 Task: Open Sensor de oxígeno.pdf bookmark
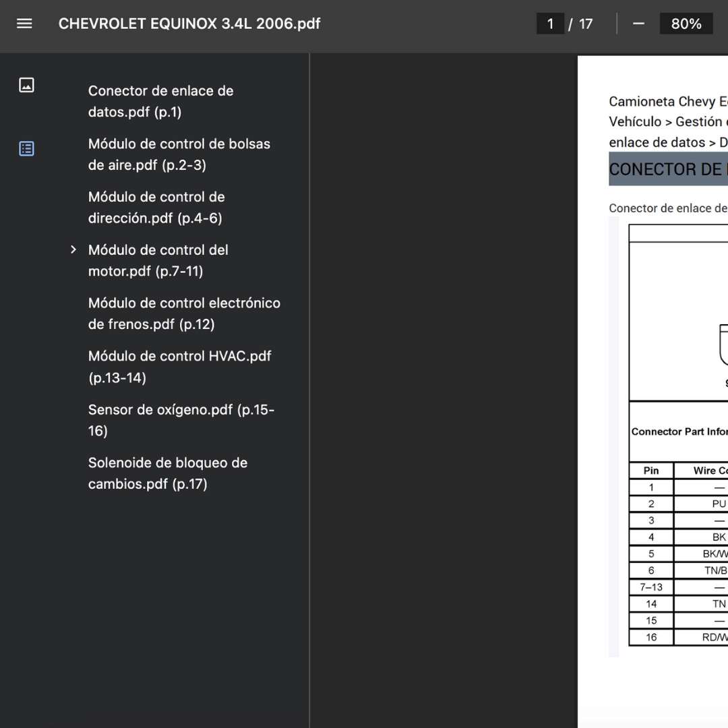point(181,420)
